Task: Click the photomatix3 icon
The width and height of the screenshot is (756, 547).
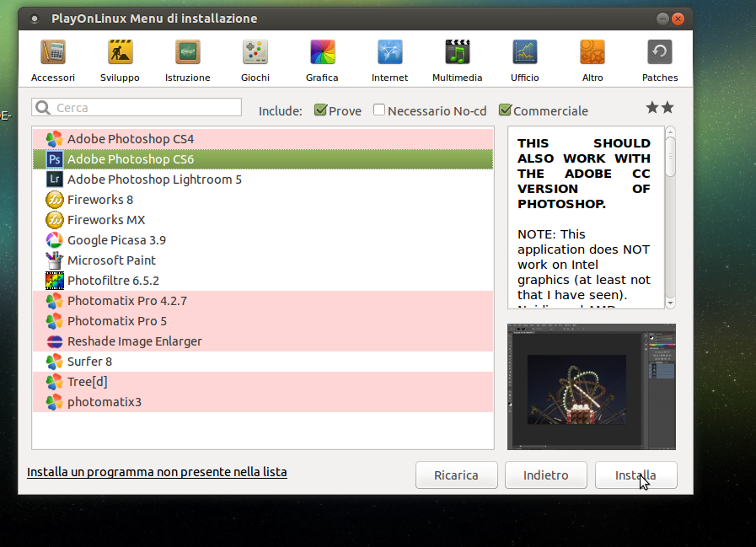Action: (55, 402)
